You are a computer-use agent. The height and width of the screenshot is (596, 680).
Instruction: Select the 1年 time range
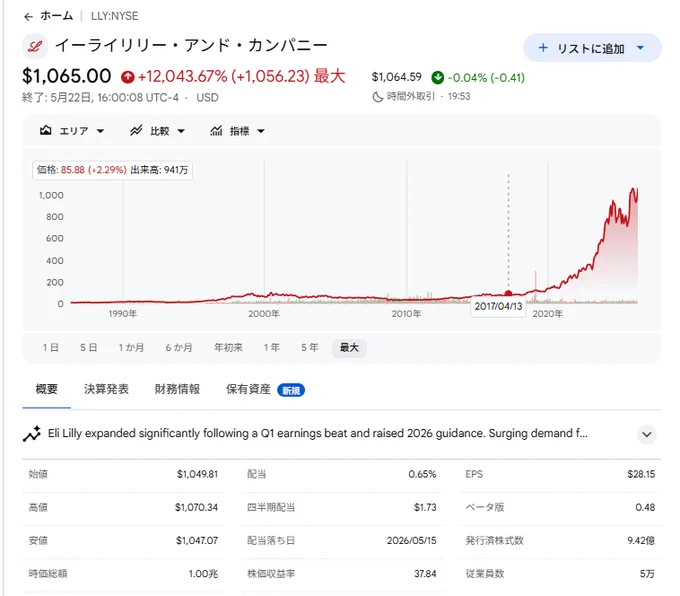click(271, 347)
